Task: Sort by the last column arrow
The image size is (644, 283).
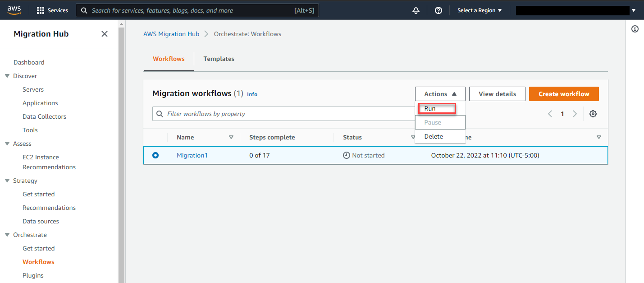Action: point(599,137)
